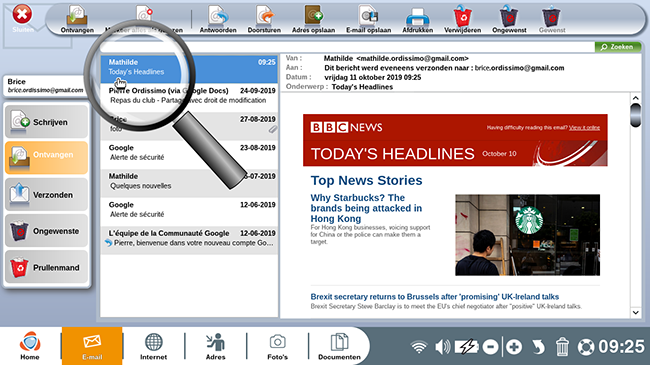Click the Antwoorden reply icon
Screen dimensions: 650x365
tap(218, 19)
